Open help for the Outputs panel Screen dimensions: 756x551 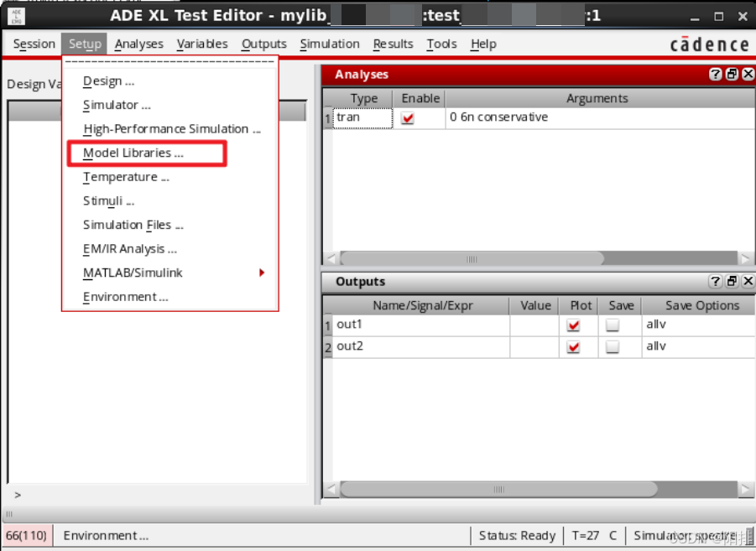[715, 281]
